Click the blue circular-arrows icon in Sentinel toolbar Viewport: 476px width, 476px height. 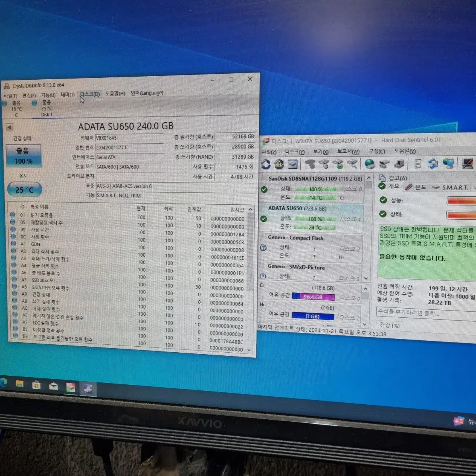(432, 163)
